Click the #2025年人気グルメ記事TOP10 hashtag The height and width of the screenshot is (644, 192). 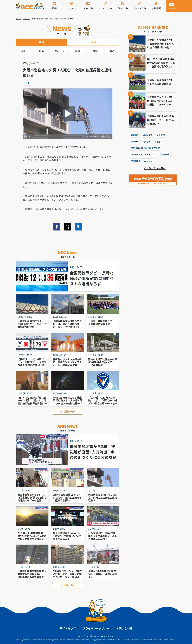tap(145, 148)
